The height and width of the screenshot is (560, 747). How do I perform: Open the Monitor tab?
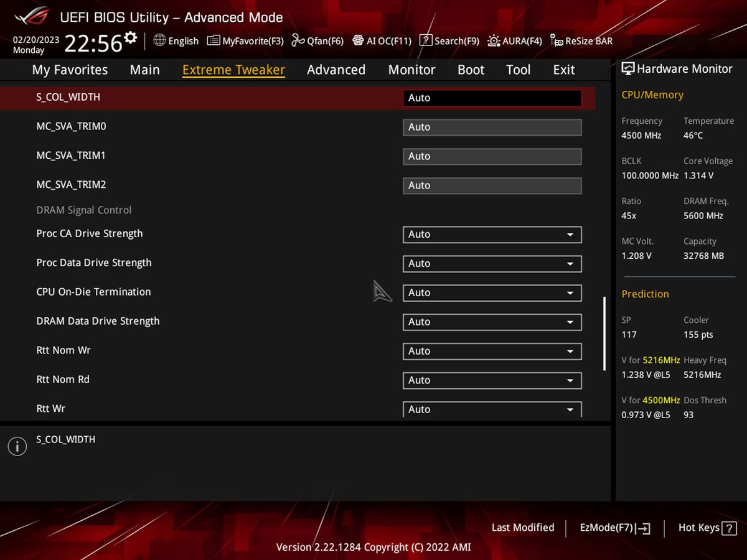(411, 70)
